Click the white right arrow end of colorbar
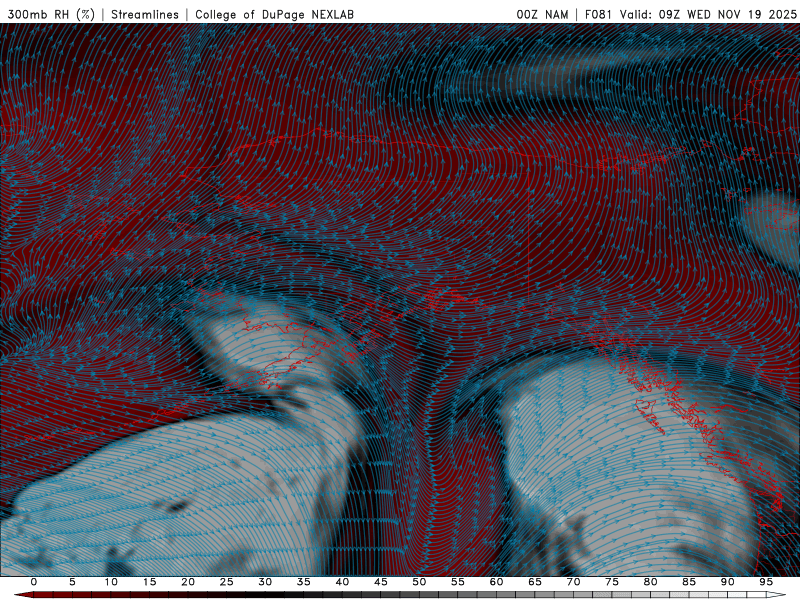The width and height of the screenshot is (800, 600). click(778, 595)
